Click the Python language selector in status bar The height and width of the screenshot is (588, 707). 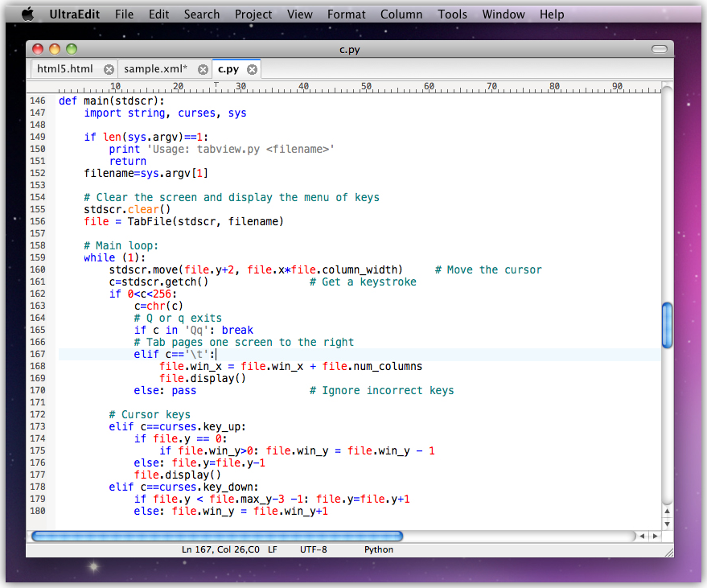[379, 549]
